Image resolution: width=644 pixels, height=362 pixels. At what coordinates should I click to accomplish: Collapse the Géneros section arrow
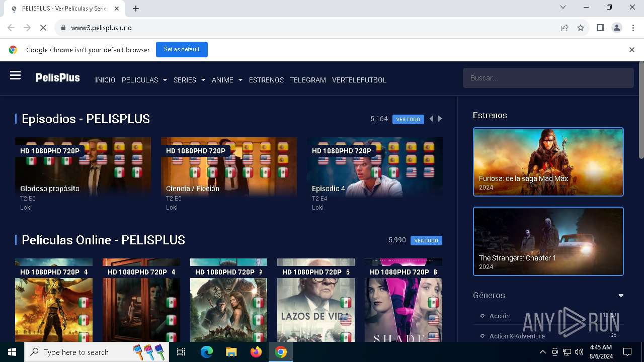(621, 296)
